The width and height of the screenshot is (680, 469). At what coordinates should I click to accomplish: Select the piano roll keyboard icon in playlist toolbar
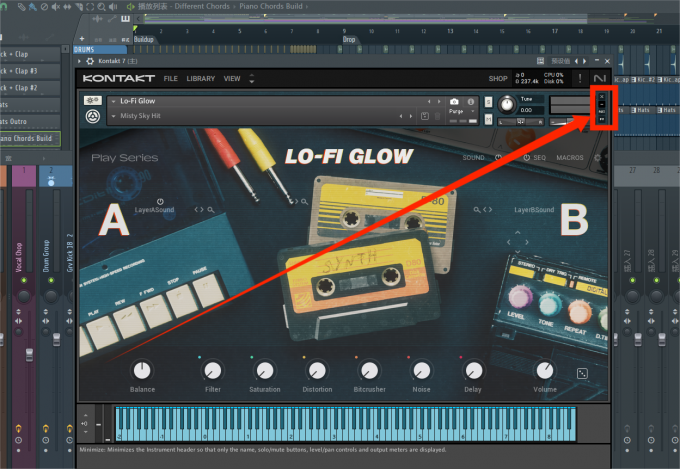click(125, 18)
